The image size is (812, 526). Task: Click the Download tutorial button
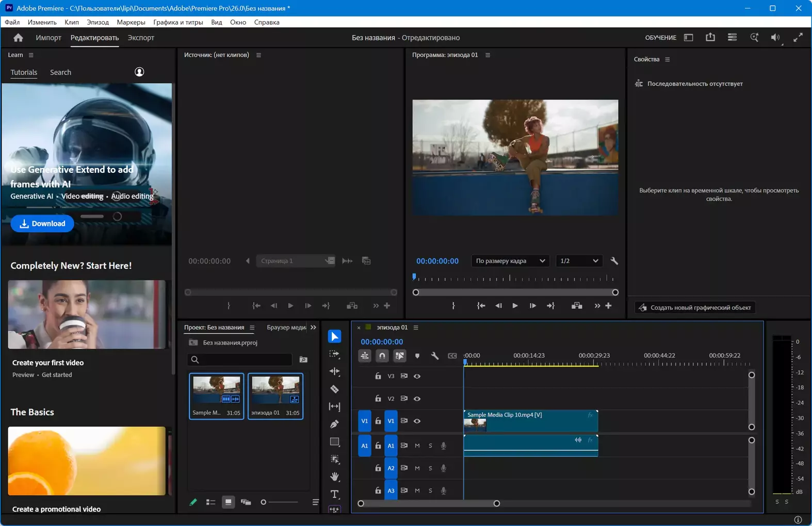42,223
